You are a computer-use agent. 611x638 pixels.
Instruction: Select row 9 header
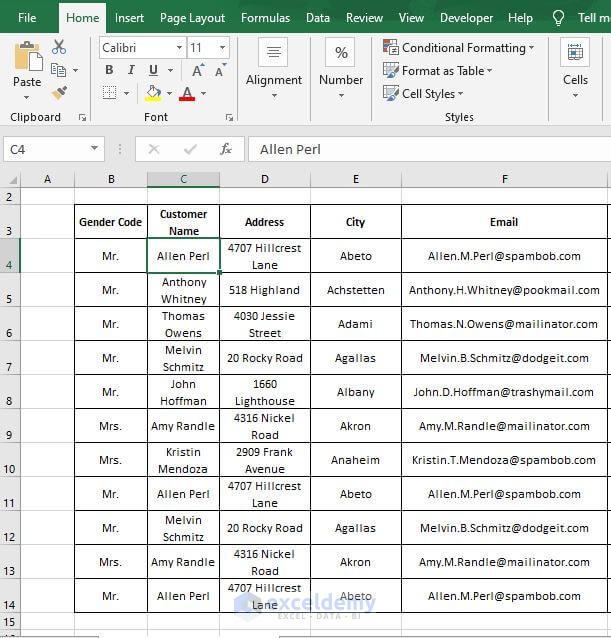coord(10,426)
